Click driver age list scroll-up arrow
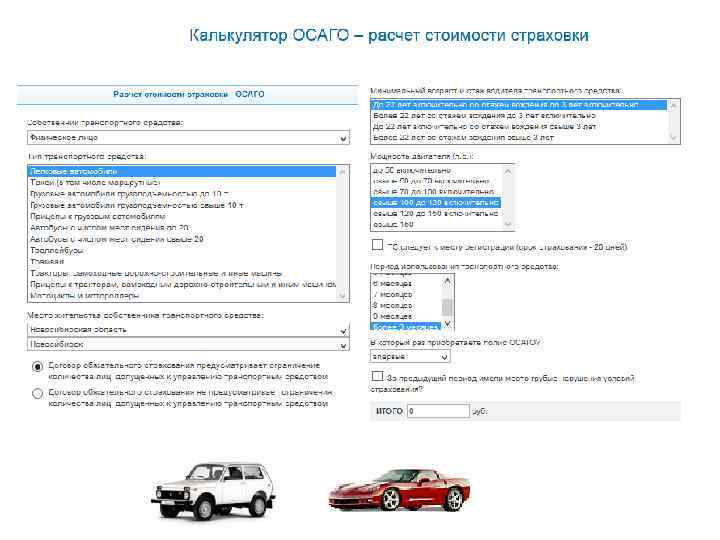This screenshot has height=540, width=720. point(674,105)
